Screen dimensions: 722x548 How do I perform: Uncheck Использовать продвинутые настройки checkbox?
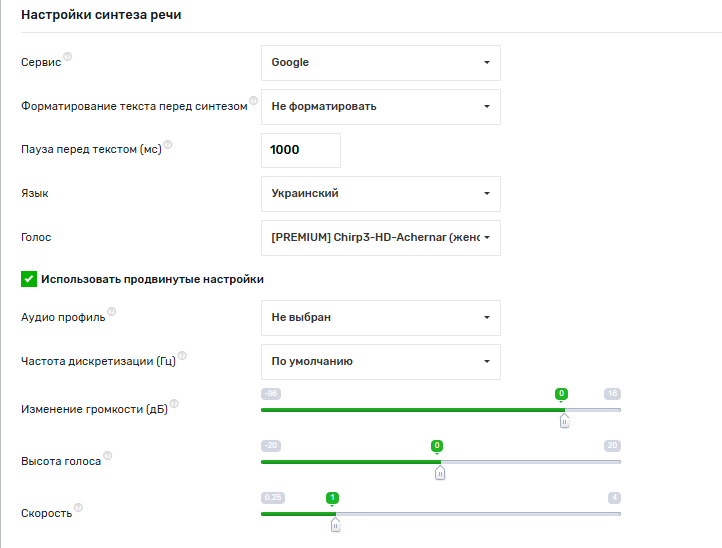click(29, 279)
